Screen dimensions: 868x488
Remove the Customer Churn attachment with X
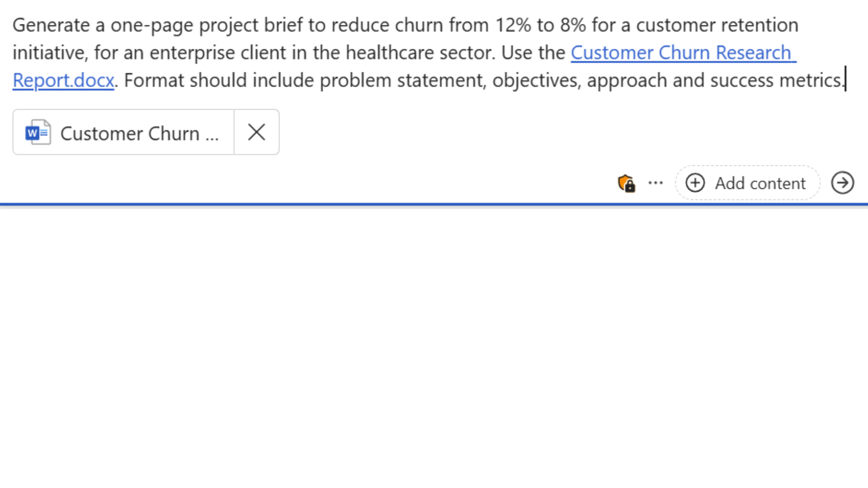(256, 132)
